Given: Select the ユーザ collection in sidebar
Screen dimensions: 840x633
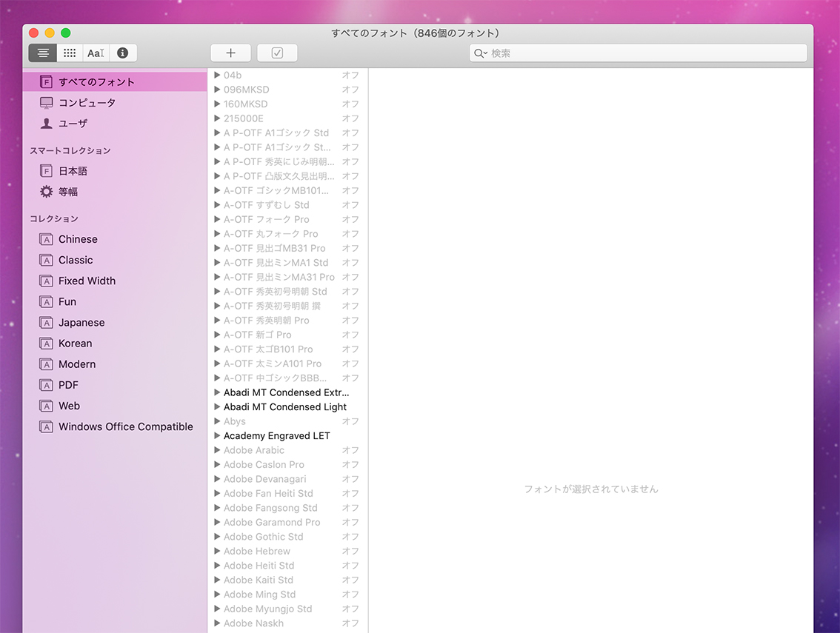Looking at the screenshot, I should point(73,124).
